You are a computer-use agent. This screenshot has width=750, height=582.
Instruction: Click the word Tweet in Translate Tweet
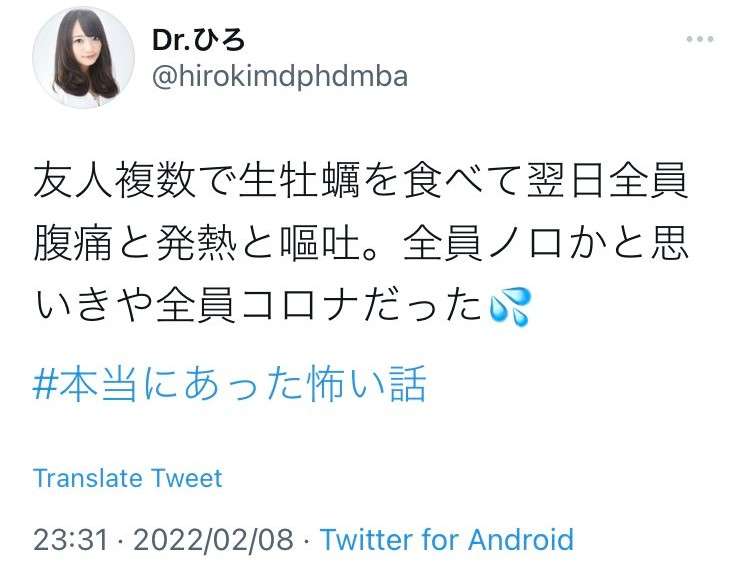(187, 478)
